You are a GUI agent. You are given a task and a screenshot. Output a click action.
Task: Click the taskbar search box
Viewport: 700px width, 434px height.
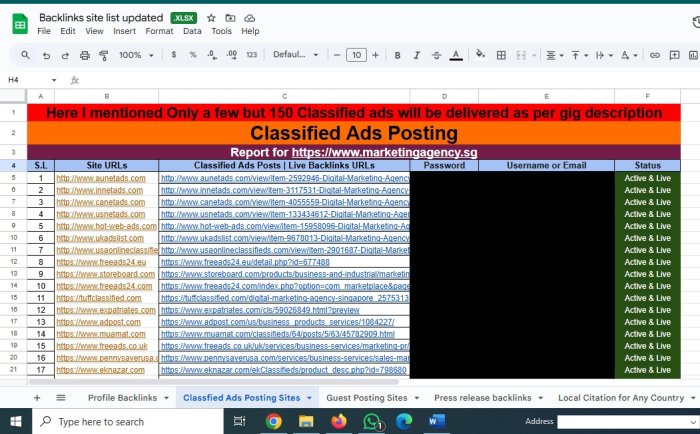(128, 421)
